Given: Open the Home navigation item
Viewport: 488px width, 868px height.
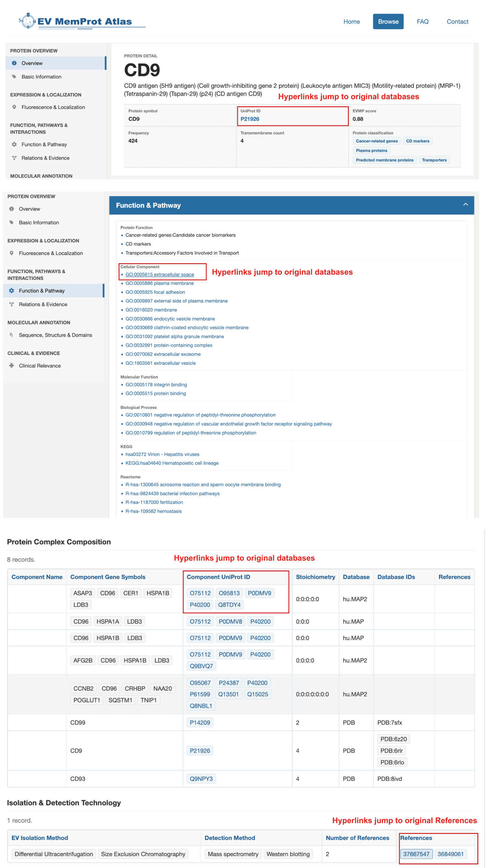Looking at the screenshot, I should point(351,22).
